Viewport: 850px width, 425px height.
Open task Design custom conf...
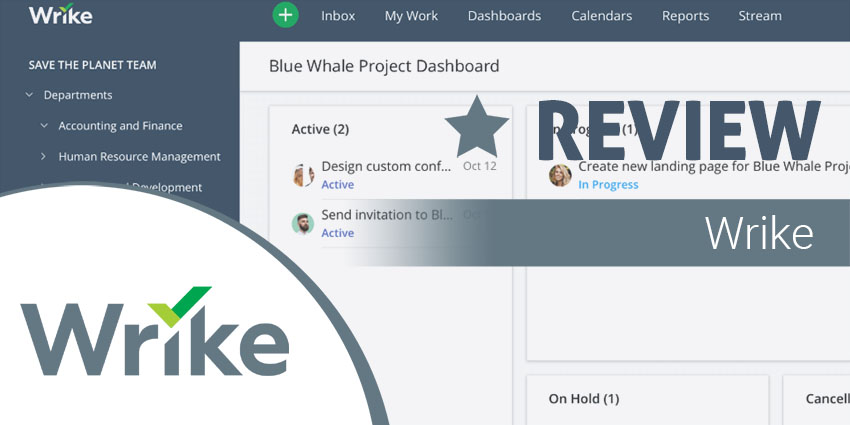[386, 166]
